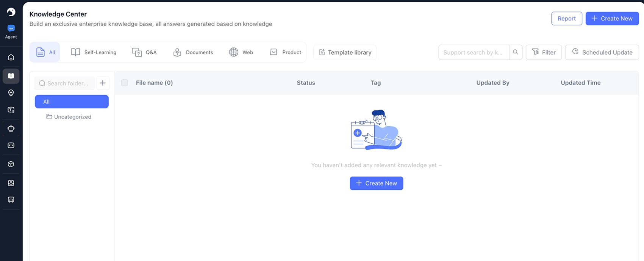Add a new folder with plus icon
Image resolution: width=644 pixels, height=261 pixels.
[103, 83]
